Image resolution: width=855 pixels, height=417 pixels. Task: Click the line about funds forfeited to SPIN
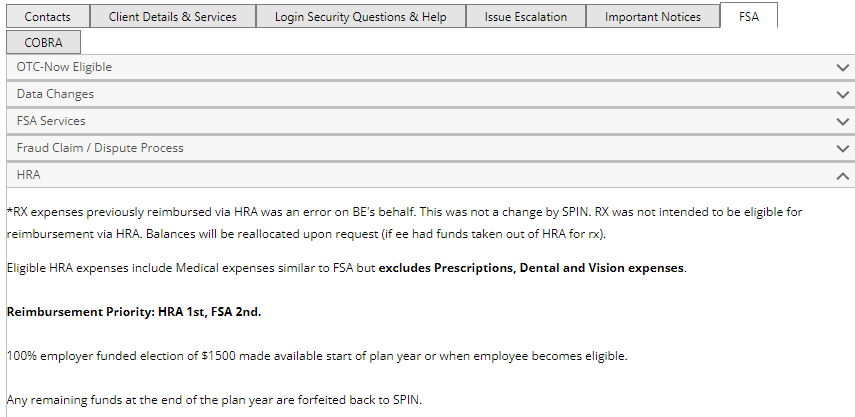(214, 400)
